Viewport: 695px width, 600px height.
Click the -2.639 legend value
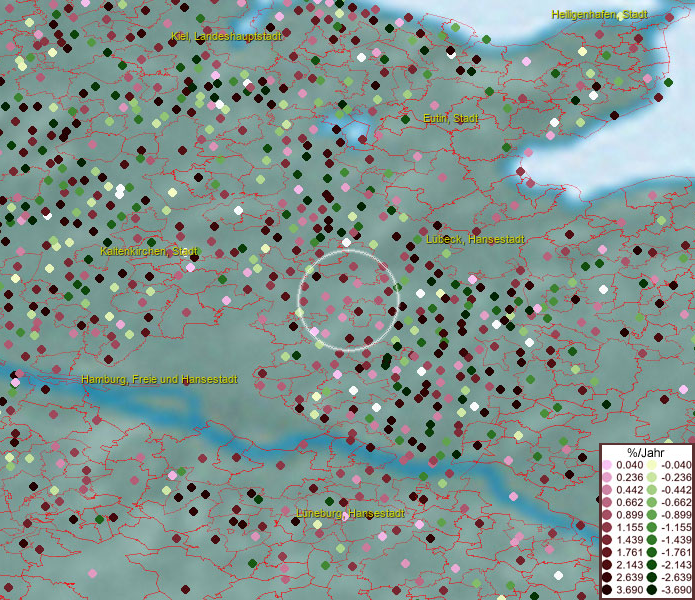click(x=676, y=577)
